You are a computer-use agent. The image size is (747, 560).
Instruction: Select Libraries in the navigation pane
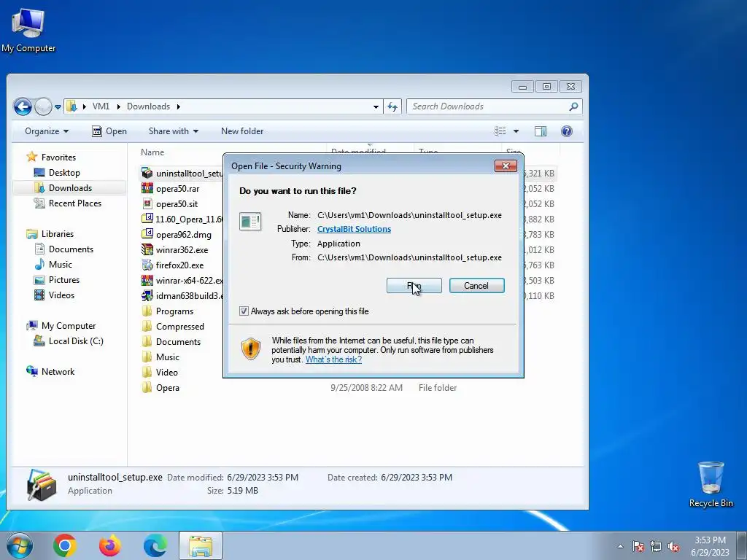click(x=57, y=234)
